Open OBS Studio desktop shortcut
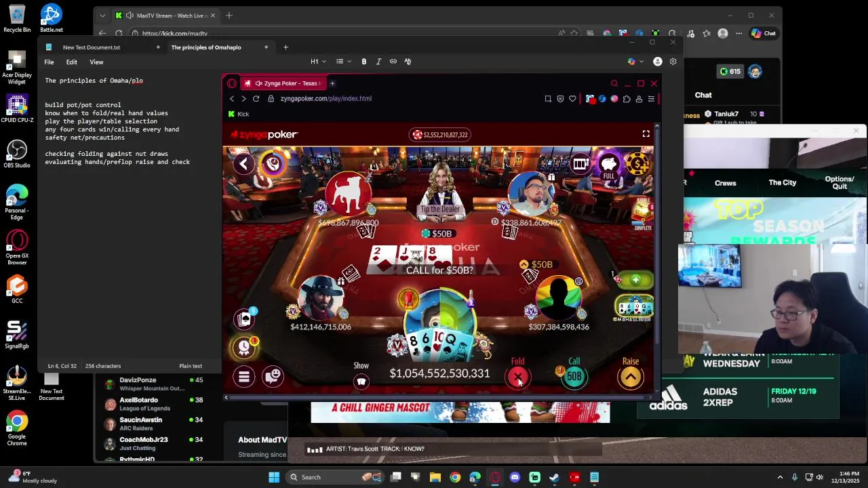 coord(17,154)
